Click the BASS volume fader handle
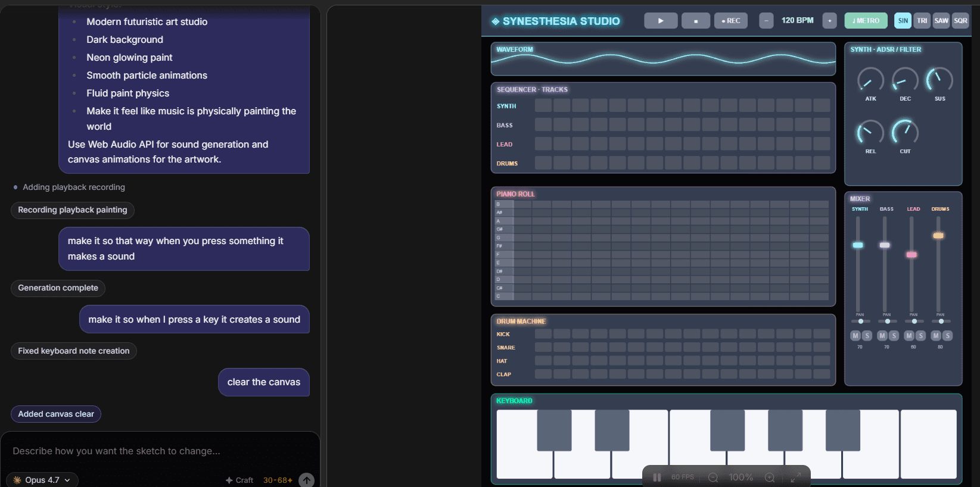The height and width of the screenshot is (487, 980). click(885, 245)
